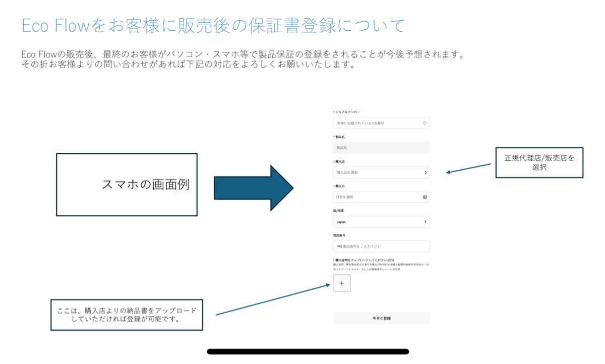Click the home indicator bar at bottom
605x364 pixels.
click(308, 351)
